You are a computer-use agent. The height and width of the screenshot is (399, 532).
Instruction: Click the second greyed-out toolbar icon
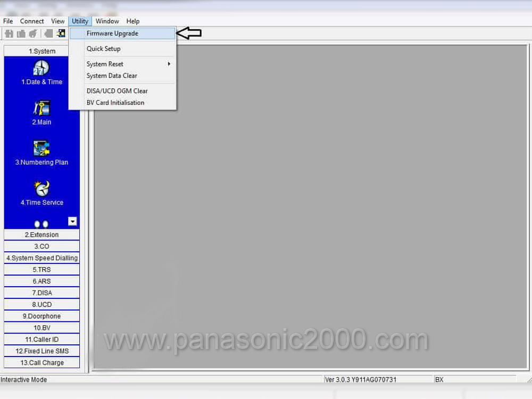pyautogui.click(x=21, y=34)
